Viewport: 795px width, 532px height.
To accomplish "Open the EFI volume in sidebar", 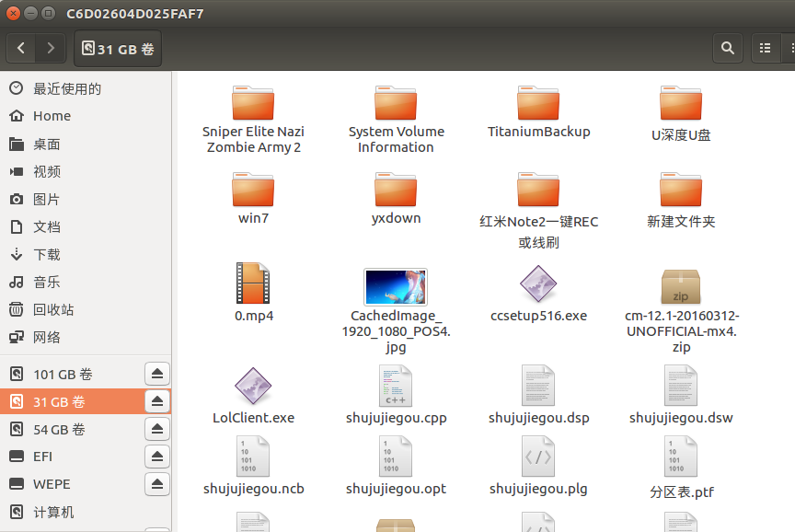I will [x=71, y=457].
